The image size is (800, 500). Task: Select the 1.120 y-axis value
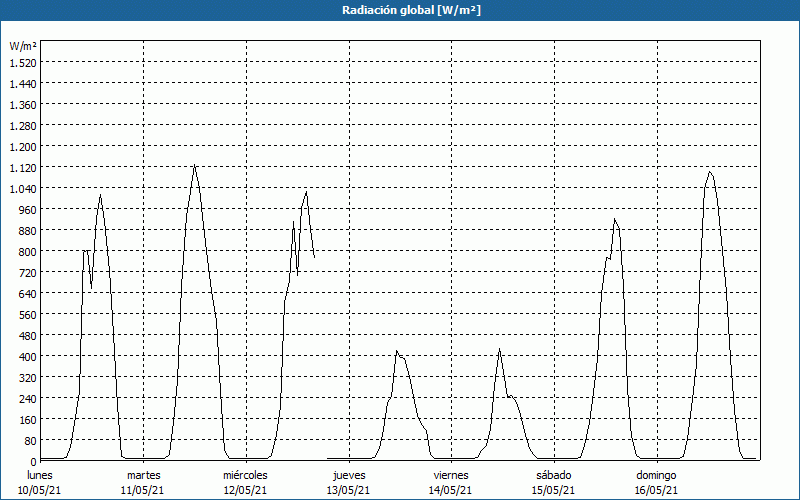click(x=23, y=167)
